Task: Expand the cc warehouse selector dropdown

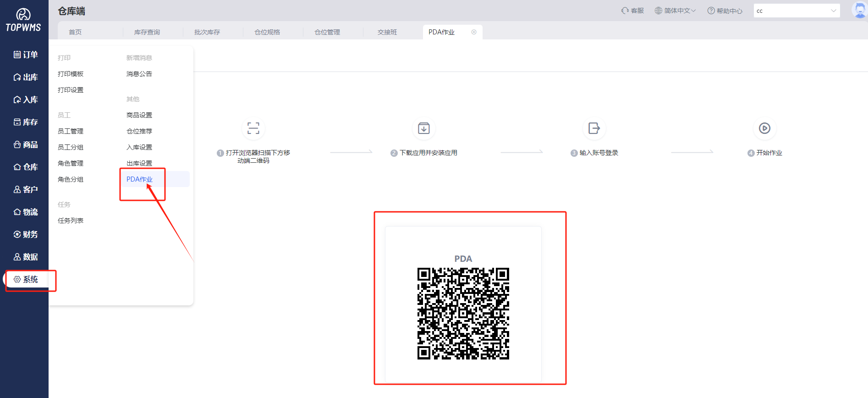Action: tap(797, 11)
